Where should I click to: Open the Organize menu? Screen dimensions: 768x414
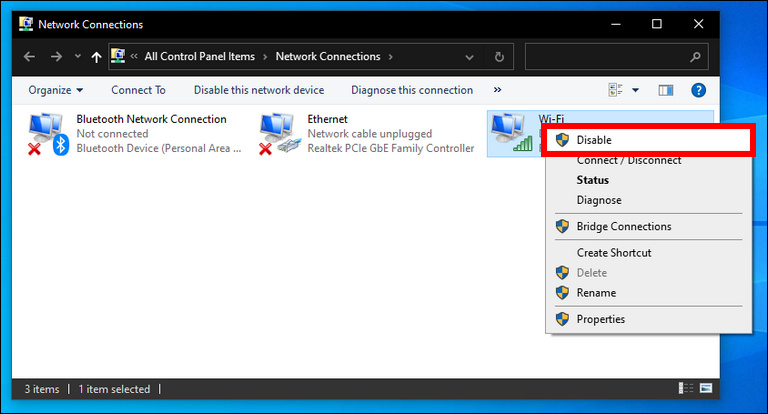point(55,90)
